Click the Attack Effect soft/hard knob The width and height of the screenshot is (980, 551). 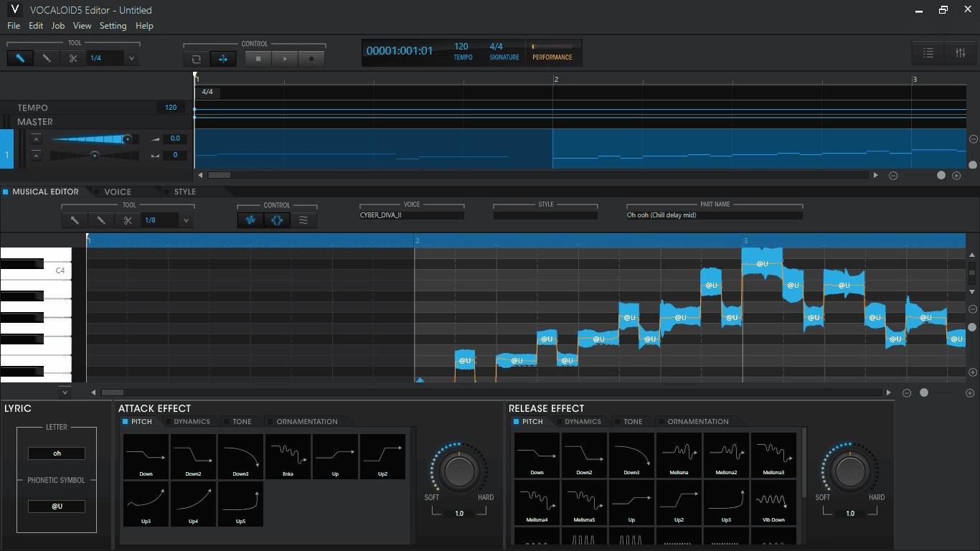[459, 471]
